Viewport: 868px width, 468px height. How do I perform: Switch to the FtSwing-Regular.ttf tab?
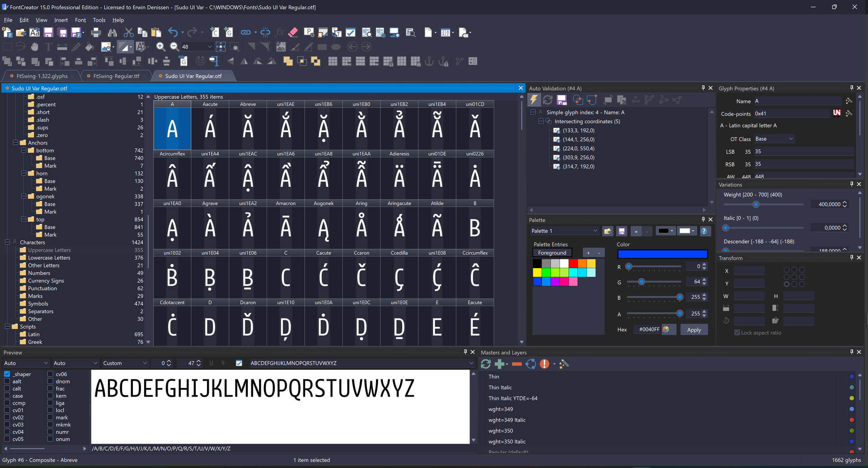pyautogui.click(x=116, y=76)
